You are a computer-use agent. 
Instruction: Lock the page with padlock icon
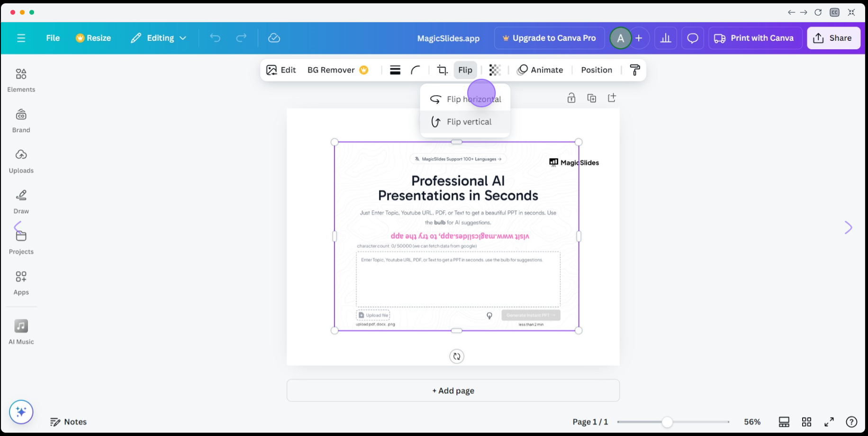tap(571, 98)
